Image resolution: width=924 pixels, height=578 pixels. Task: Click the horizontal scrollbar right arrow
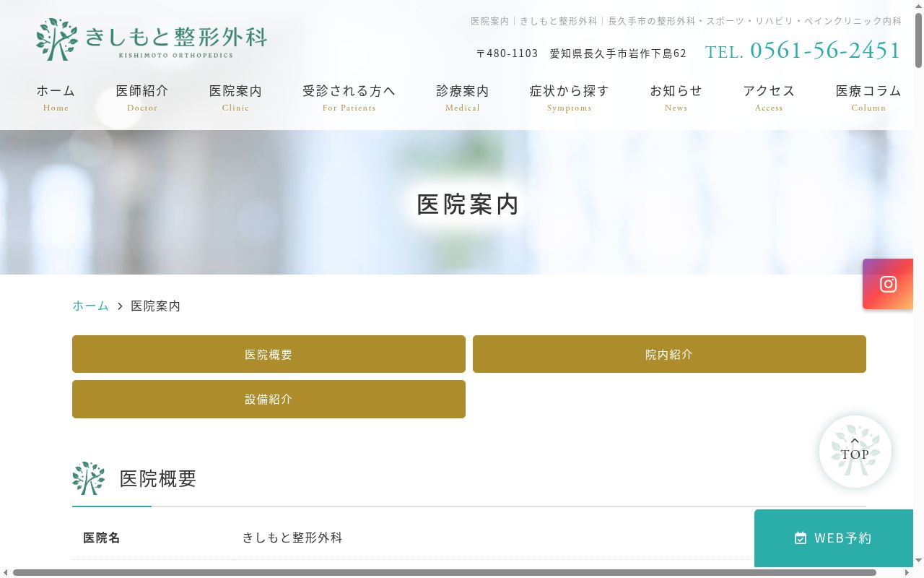[907, 573]
